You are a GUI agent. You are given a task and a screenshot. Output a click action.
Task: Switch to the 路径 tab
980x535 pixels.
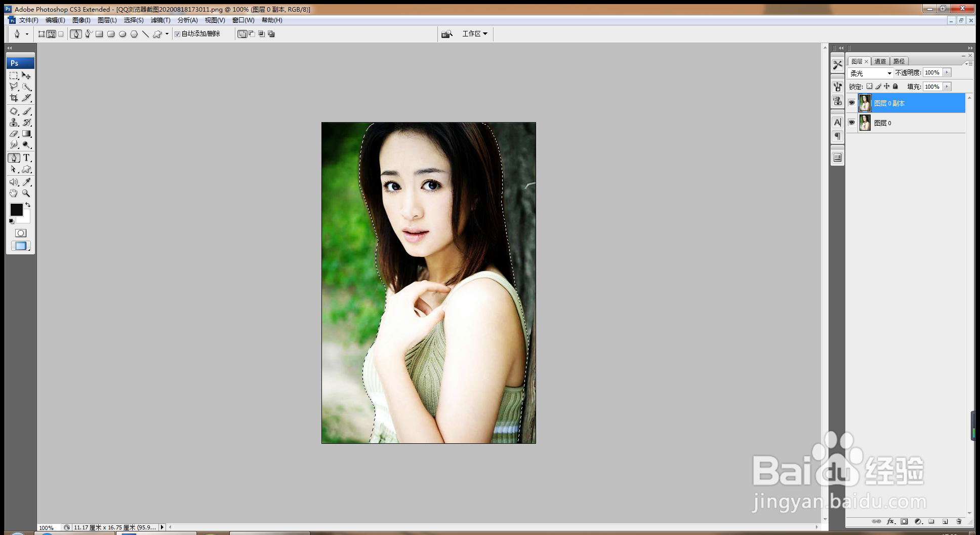pyautogui.click(x=899, y=61)
